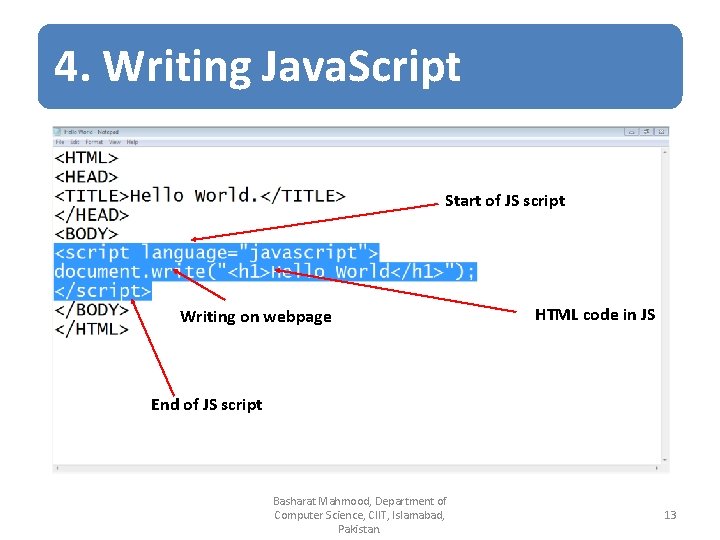The width and height of the screenshot is (720, 540).
Task: Maximize the Notepad window
Action: pos(647,132)
